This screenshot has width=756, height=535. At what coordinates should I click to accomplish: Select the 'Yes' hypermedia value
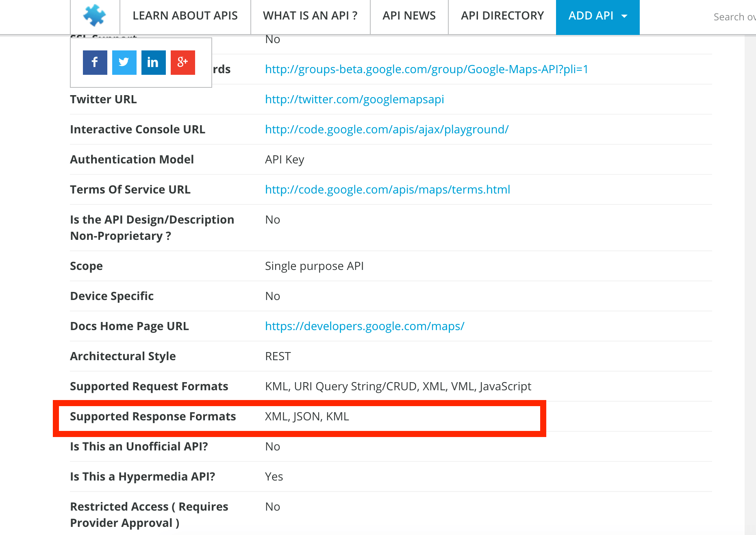click(x=274, y=476)
